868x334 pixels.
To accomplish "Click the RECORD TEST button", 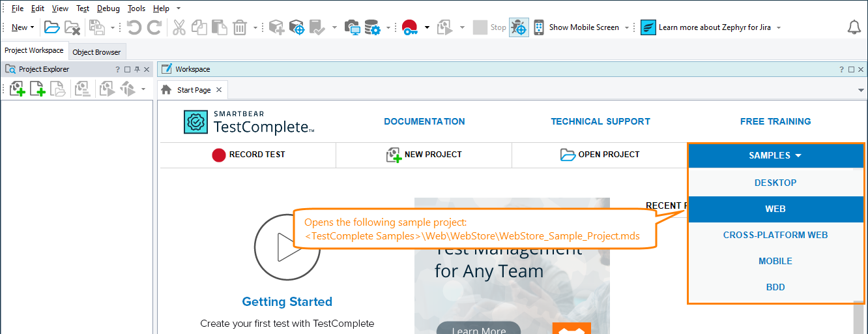I will point(248,155).
